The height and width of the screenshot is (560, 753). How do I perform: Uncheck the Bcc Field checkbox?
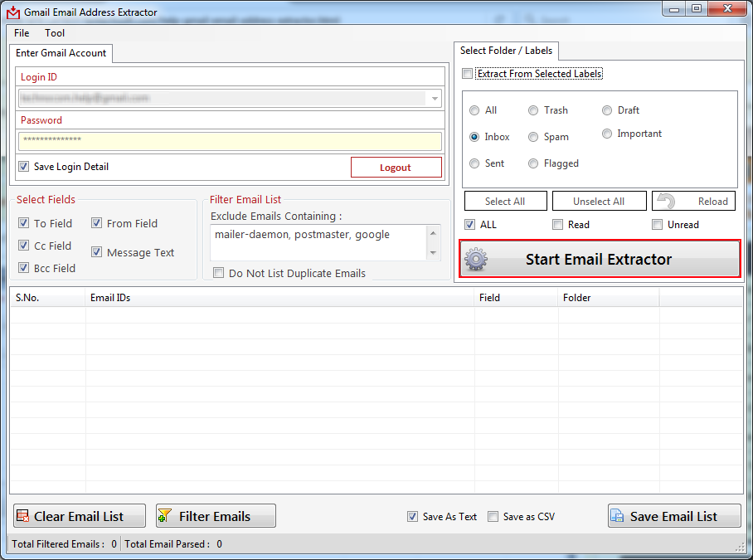[23, 267]
